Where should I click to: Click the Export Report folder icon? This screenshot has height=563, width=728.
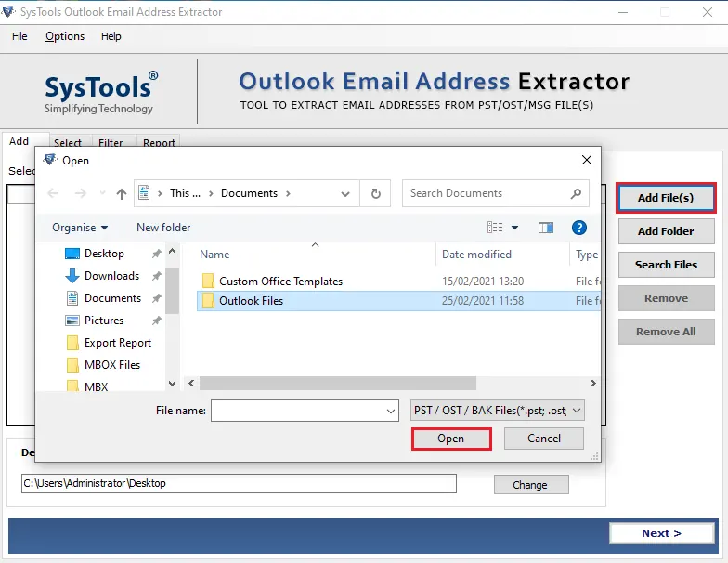(x=72, y=343)
